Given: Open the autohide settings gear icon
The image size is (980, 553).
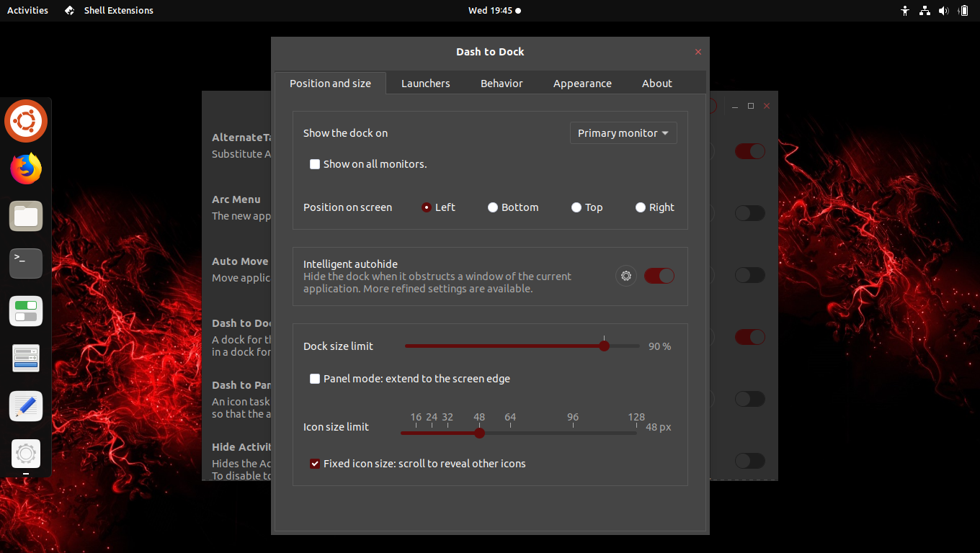Looking at the screenshot, I should click(x=626, y=276).
